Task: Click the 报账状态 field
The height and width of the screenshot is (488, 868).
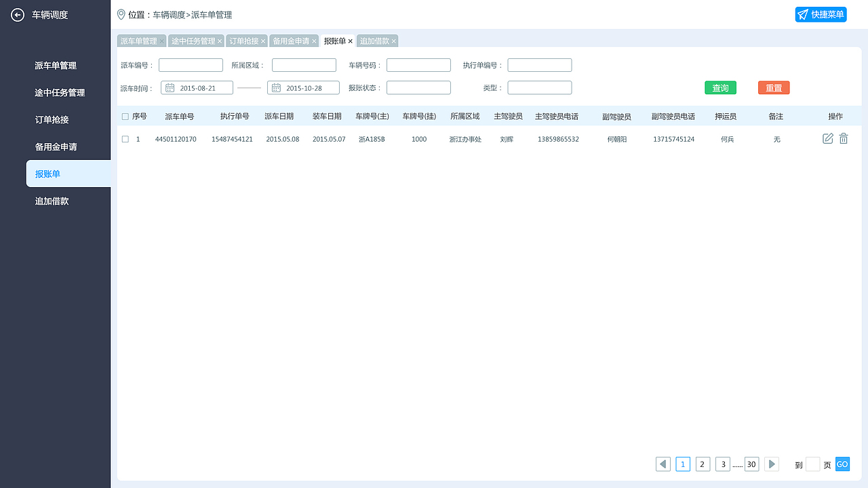Action: [x=418, y=87]
